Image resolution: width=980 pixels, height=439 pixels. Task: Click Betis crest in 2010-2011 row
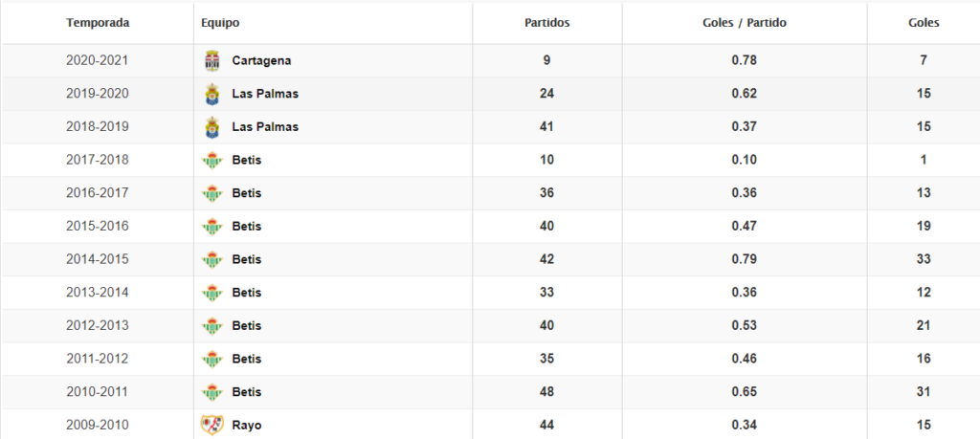(212, 392)
